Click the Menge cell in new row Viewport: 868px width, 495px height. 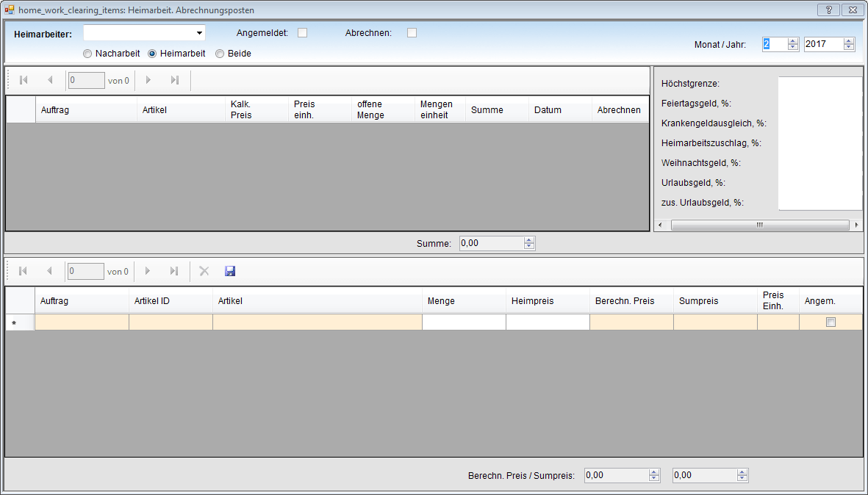[x=463, y=322]
